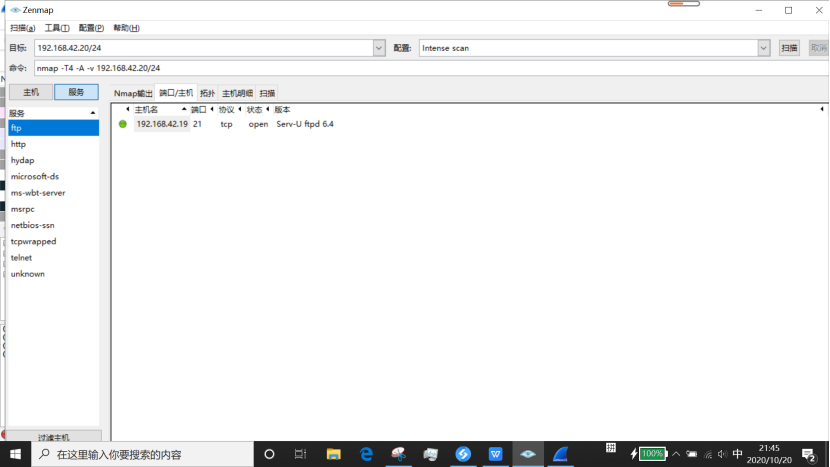830x467 pixels.
Task: Select the http service
Action: (53, 144)
